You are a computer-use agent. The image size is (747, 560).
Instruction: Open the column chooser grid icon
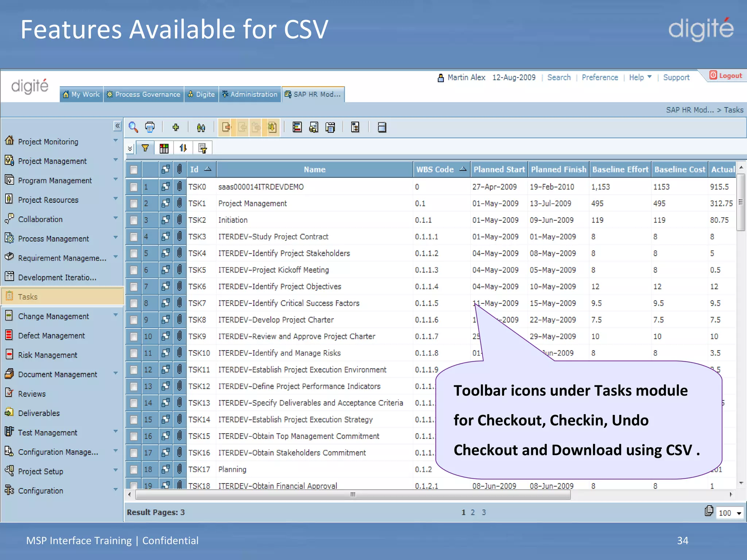(x=164, y=148)
